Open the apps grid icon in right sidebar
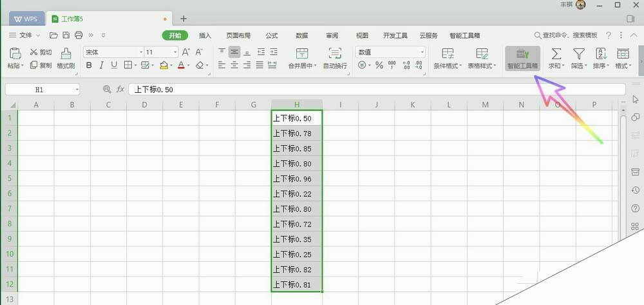The image size is (644, 305). click(x=635, y=226)
